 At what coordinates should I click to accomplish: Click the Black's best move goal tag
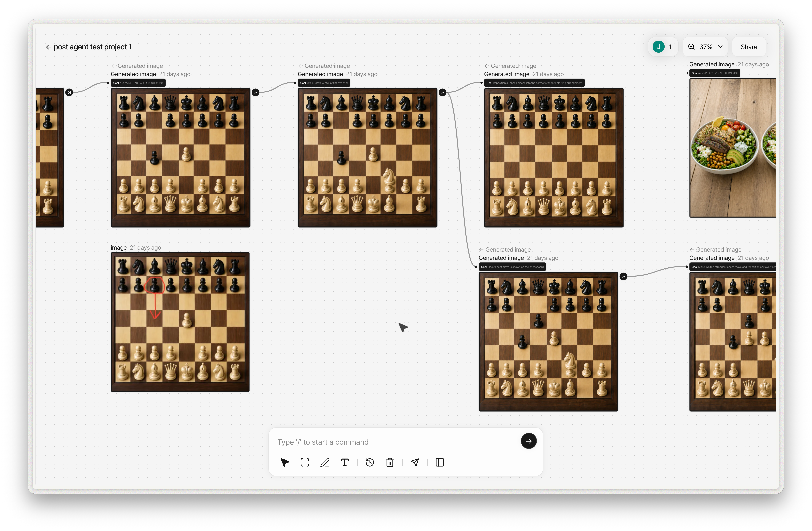(x=512, y=267)
